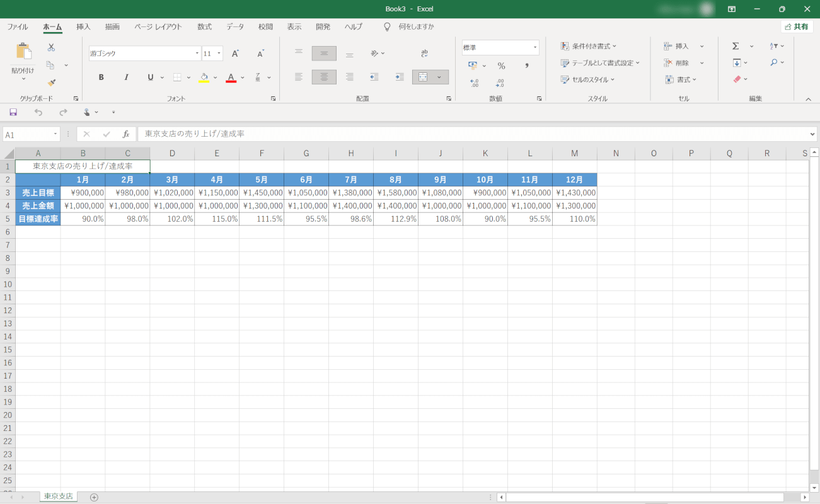The image size is (820, 504).
Task: Click the Insert Function fx icon
Action: coord(126,134)
